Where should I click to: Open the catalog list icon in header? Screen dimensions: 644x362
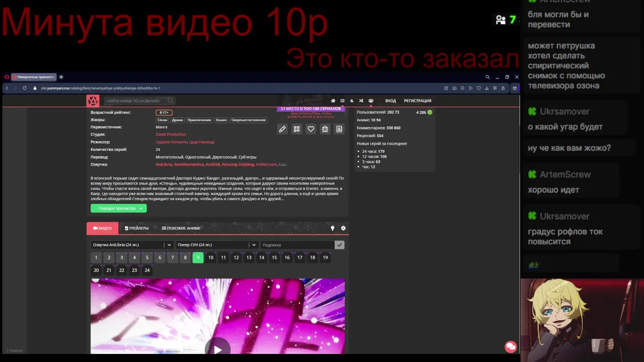(343, 101)
